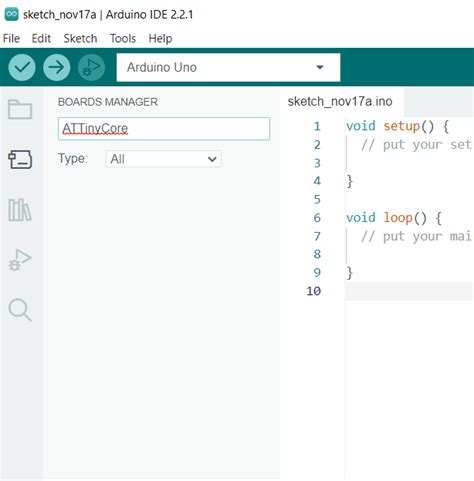Place cursor on empty line 10

[x=409, y=291]
